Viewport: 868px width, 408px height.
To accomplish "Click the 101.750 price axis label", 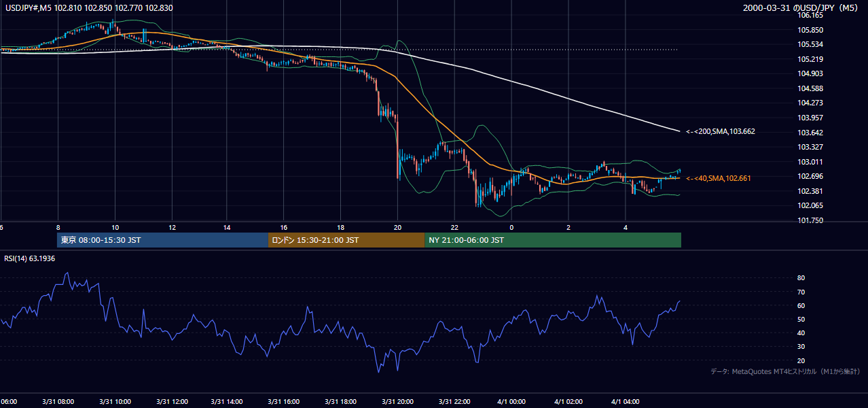I will 810,220.
